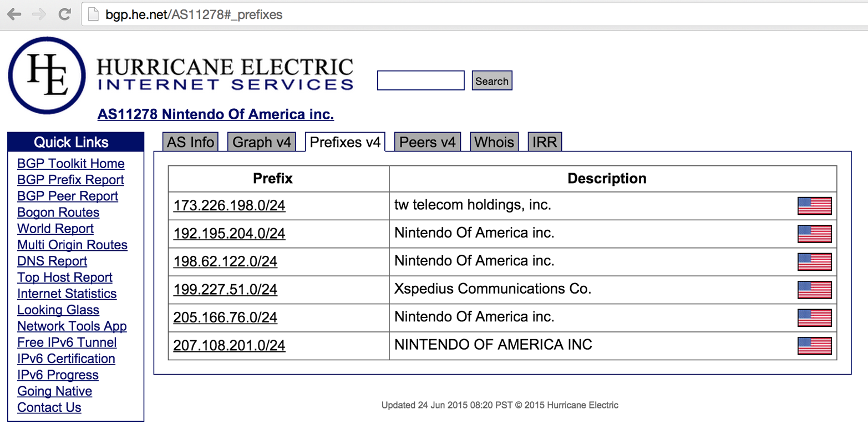The width and height of the screenshot is (868, 429).
Task: Open the Peers v4 tab
Action: coord(427,142)
